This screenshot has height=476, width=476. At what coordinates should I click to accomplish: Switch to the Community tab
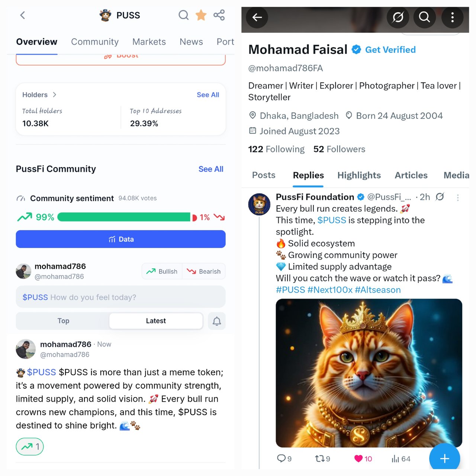point(95,42)
